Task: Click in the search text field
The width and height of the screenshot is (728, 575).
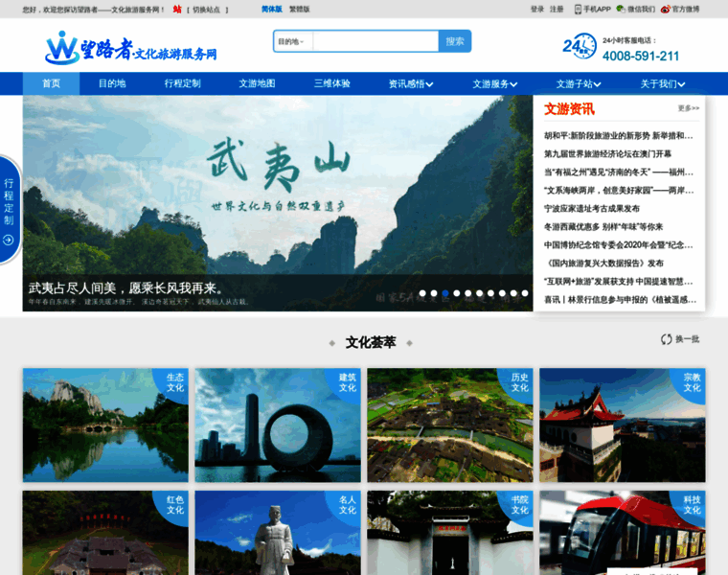Action: point(376,41)
